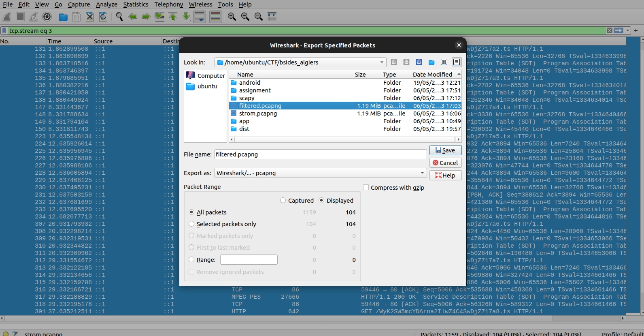Screen dimensions: 644x336
Task: Open Capture options gear icon
Action: point(47,17)
